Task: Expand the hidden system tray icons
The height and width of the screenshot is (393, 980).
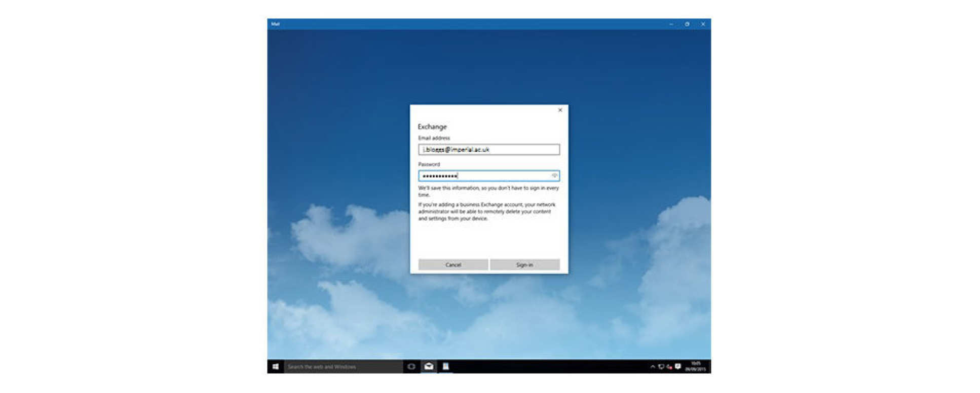Action: tap(652, 367)
